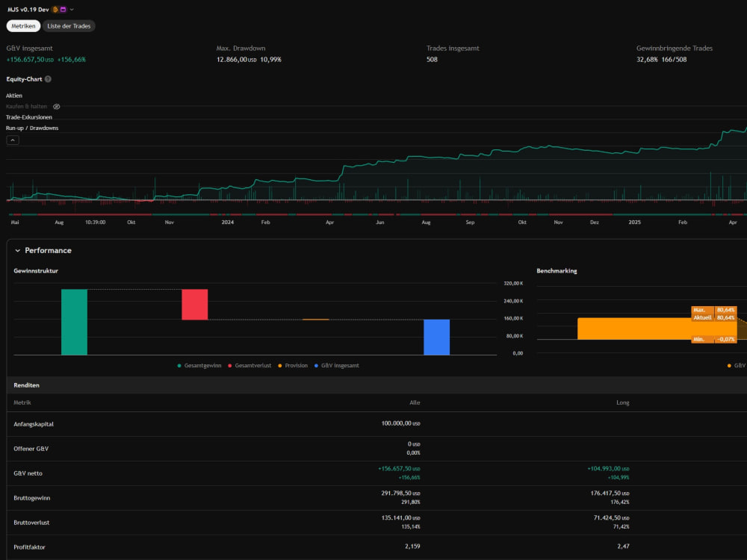
Task: Click the Alle column header
Action: pyautogui.click(x=415, y=403)
